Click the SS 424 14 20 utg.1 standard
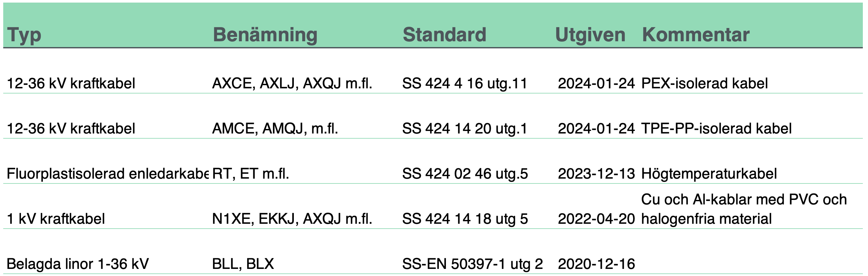Image resolution: width=868 pixels, height=276 pixels. coord(464,128)
